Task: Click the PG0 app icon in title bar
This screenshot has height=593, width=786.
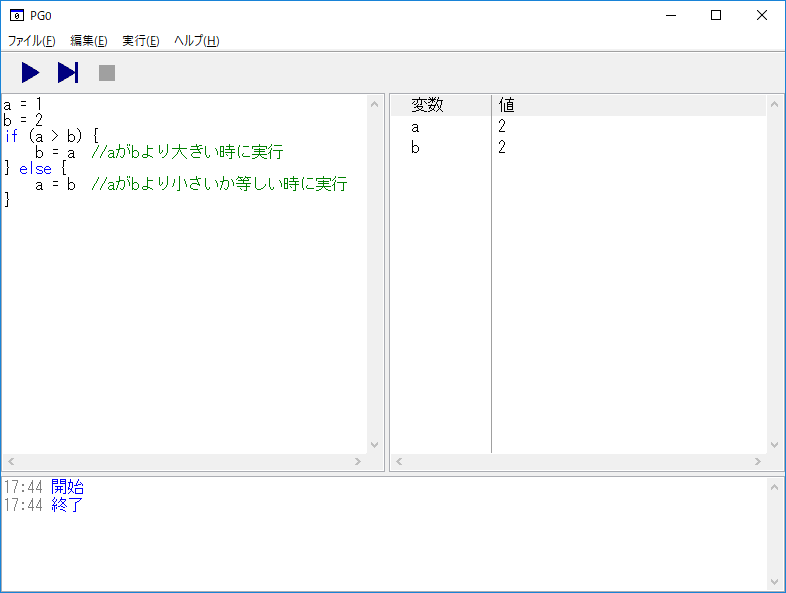Action: pos(17,16)
